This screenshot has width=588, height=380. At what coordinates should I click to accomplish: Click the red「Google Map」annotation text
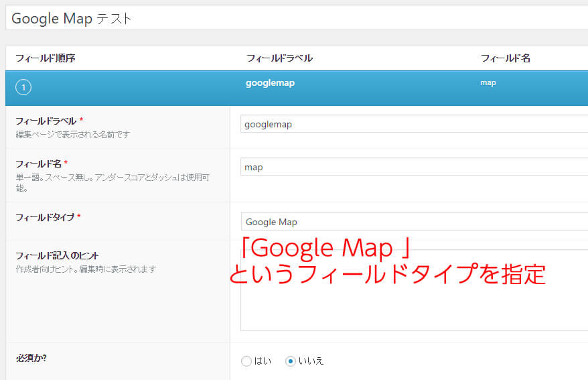click(325, 249)
